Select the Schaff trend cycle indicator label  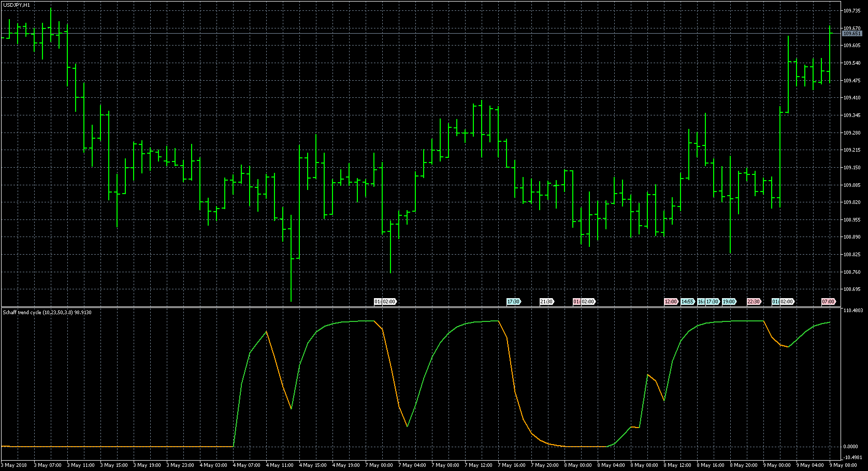(47, 313)
